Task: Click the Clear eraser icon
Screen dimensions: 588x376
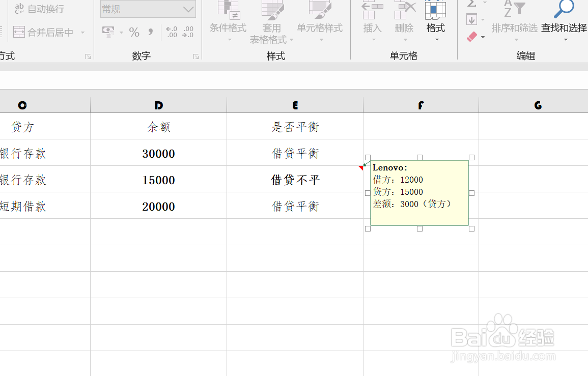Action: 472,36
